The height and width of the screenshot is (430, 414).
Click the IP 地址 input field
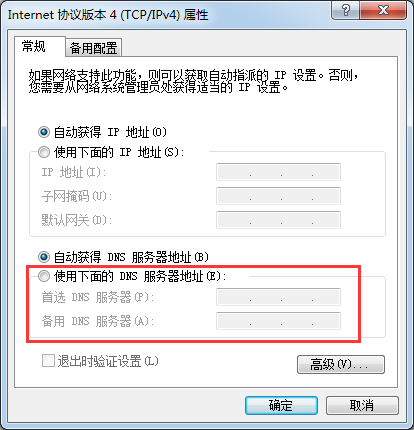[x=278, y=172]
